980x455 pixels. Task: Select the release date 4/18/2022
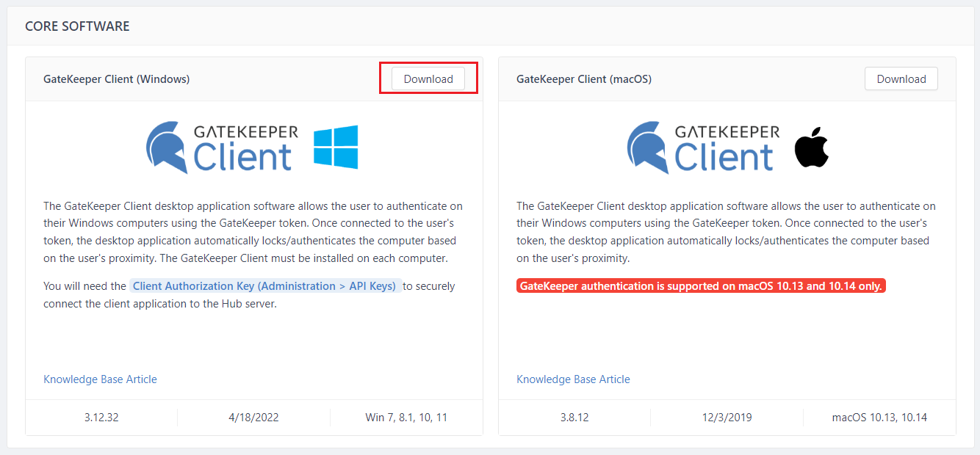point(253,417)
